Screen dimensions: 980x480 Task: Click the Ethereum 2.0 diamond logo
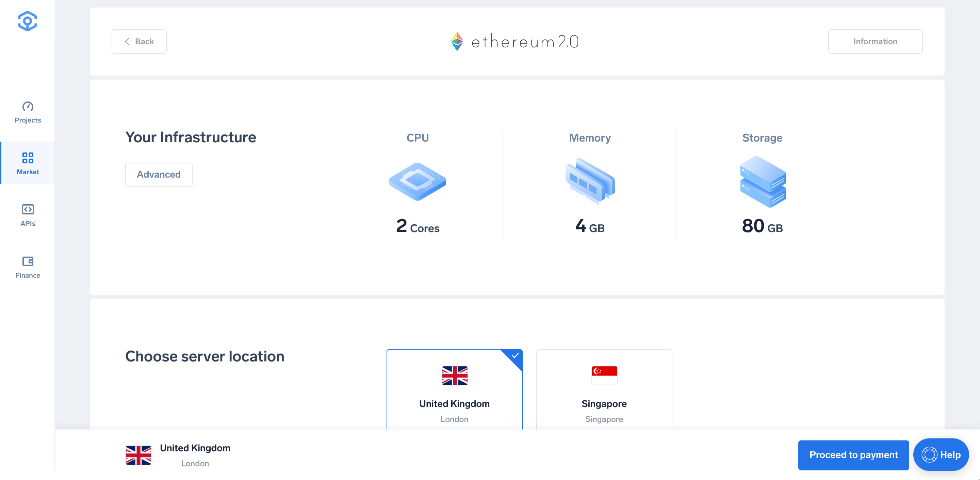(457, 42)
